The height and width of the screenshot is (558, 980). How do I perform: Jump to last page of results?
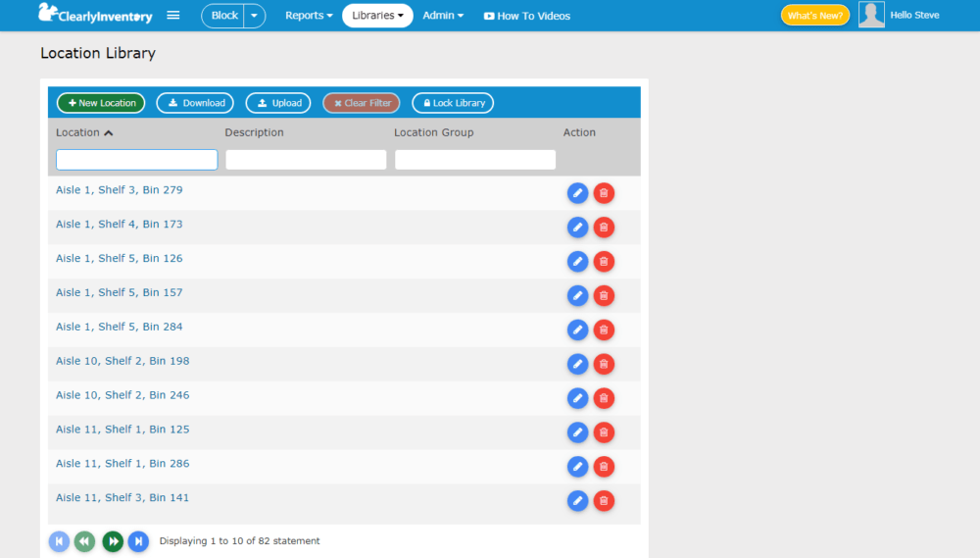click(x=139, y=541)
